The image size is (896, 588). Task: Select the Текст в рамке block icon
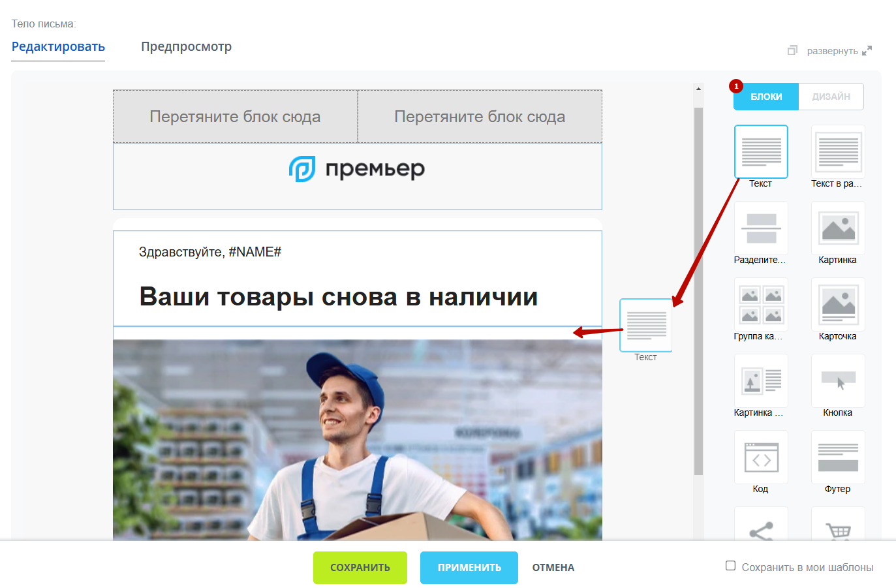point(838,151)
